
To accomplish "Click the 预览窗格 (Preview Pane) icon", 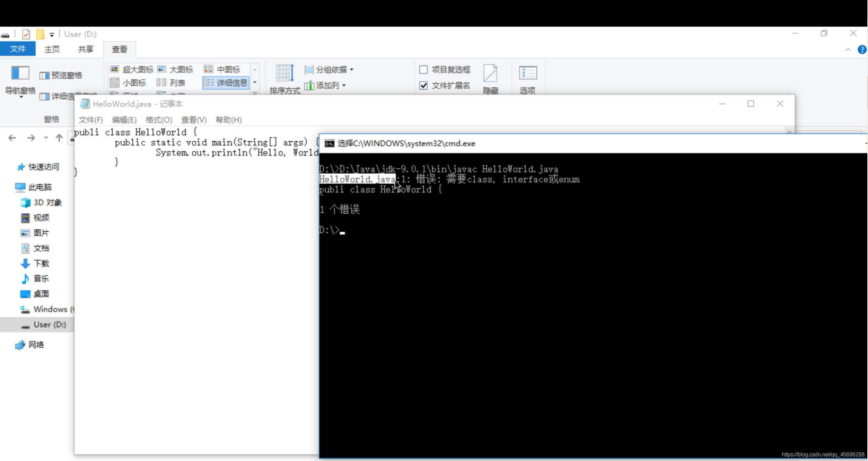I will (60, 75).
